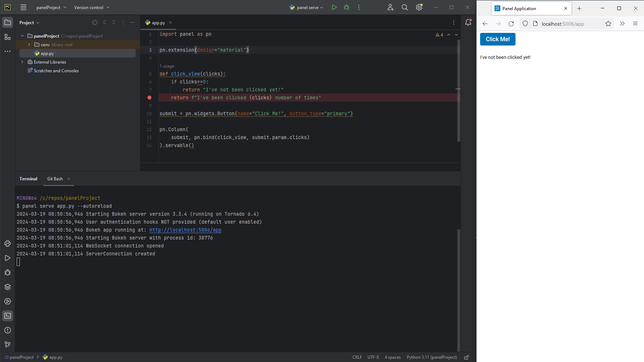
Task: Open the Code With Me icon
Action: 391,7
